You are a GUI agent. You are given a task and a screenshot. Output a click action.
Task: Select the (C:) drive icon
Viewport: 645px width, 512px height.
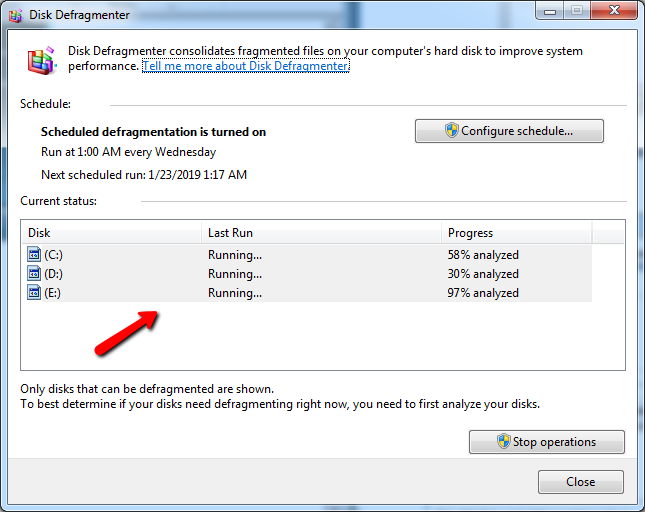[34, 255]
